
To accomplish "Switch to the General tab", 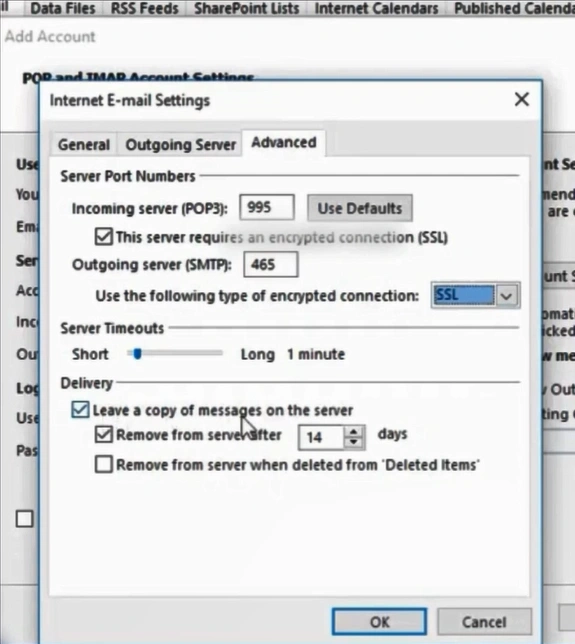I will (84, 145).
